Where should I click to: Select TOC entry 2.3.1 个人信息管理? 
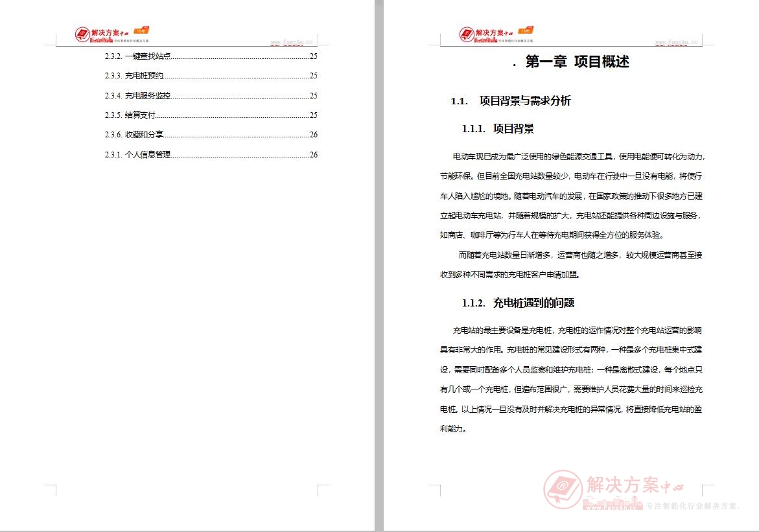pyautogui.click(x=211, y=154)
